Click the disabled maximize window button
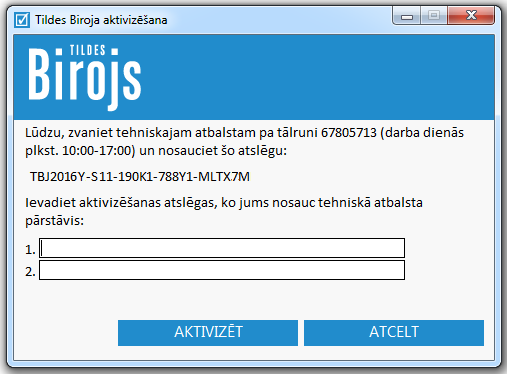This screenshot has height=374, width=507. tap(434, 16)
